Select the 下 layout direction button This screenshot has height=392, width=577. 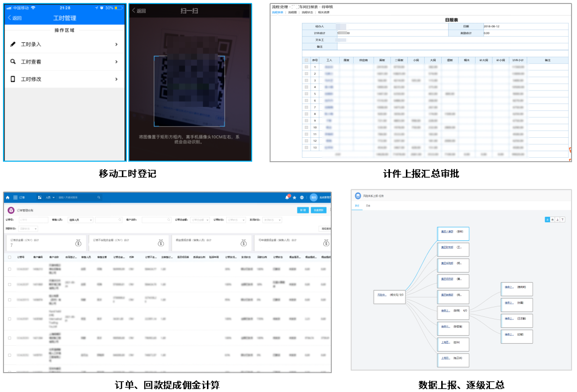tap(563, 219)
